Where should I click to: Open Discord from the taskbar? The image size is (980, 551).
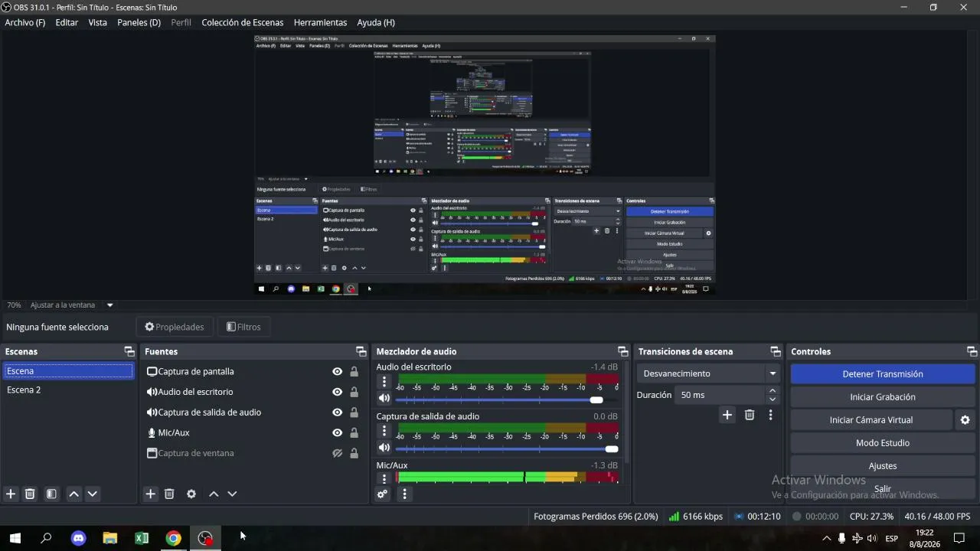click(78, 538)
